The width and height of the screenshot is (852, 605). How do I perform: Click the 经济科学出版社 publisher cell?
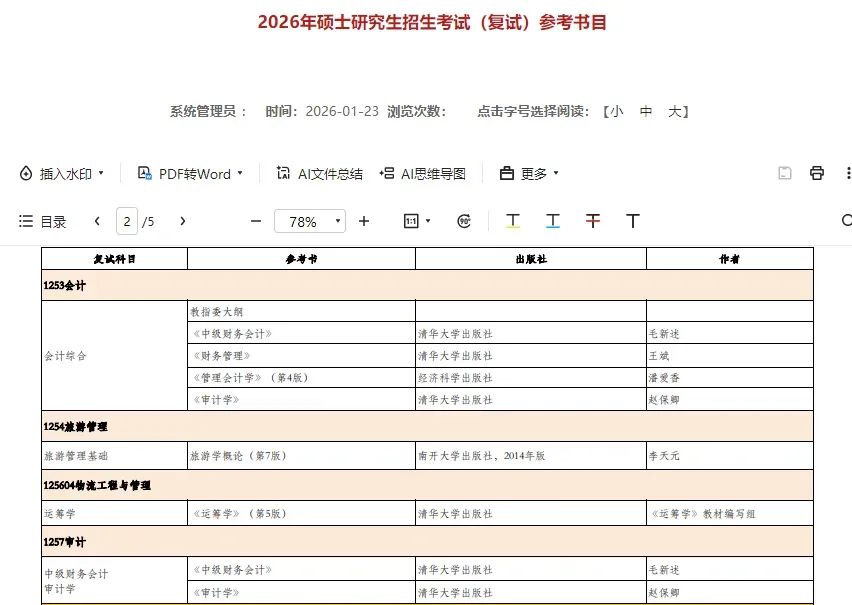tap(531, 377)
